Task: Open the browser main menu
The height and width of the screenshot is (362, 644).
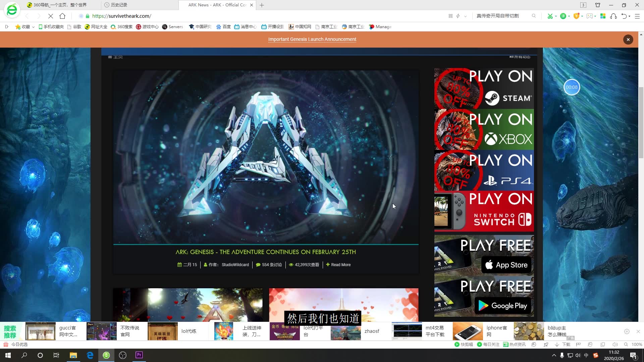Action: 637,16
